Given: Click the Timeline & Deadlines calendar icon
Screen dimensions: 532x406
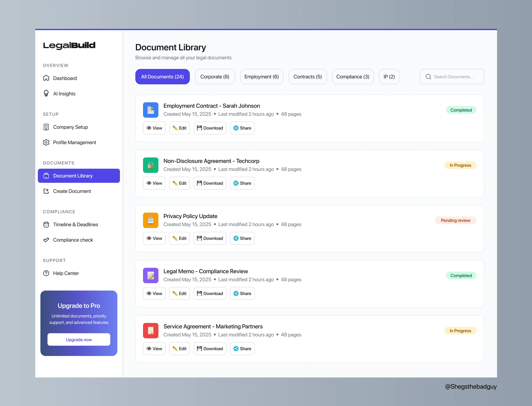Looking at the screenshot, I should click(x=46, y=224).
